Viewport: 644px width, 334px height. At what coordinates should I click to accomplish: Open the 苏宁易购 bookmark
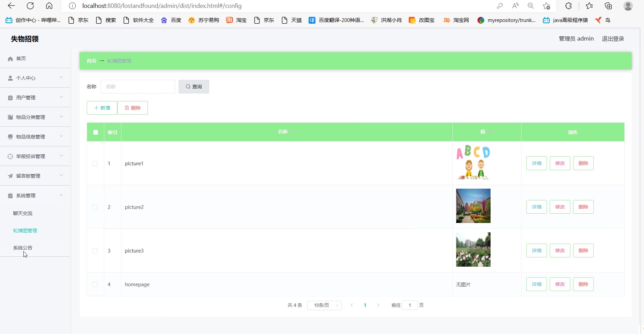tap(204, 20)
